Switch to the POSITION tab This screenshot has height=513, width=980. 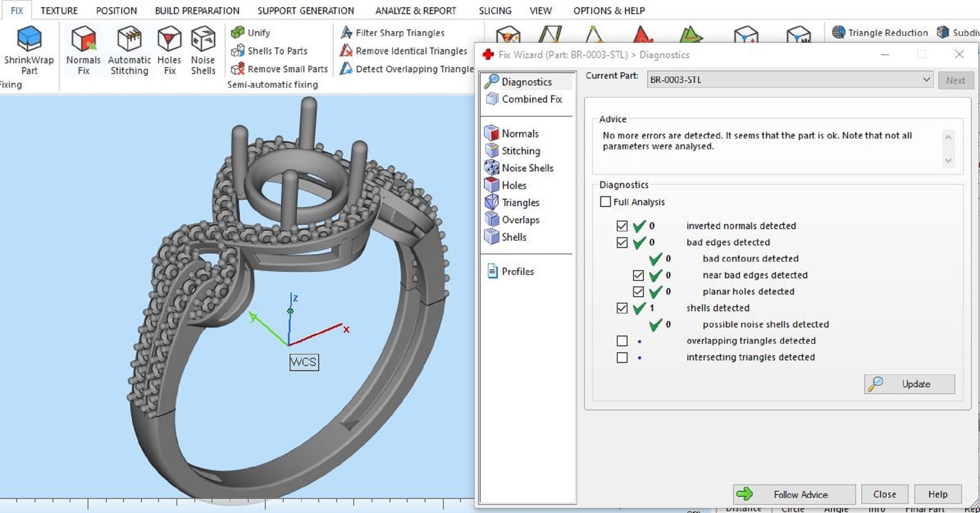pyautogui.click(x=116, y=11)
